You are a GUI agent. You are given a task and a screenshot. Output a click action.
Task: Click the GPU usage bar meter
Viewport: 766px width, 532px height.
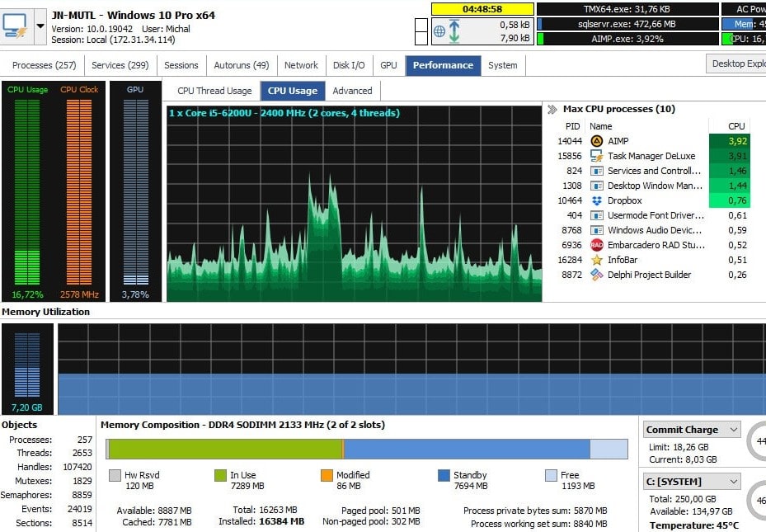[135, 192]
